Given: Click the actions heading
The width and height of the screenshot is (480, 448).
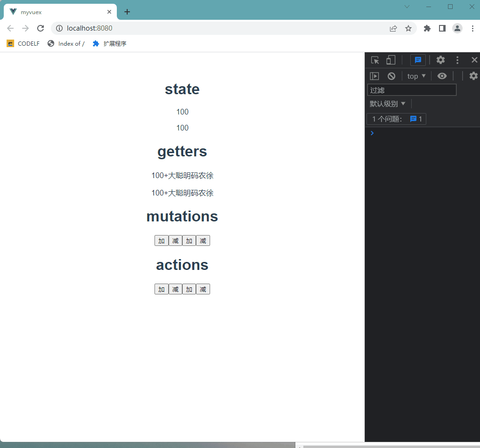Looking at the screenshot, I should point(182,265).
